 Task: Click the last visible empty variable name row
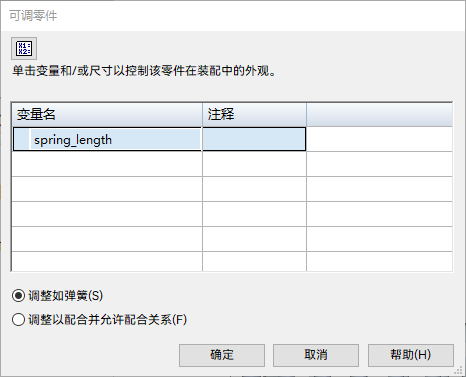107,262
